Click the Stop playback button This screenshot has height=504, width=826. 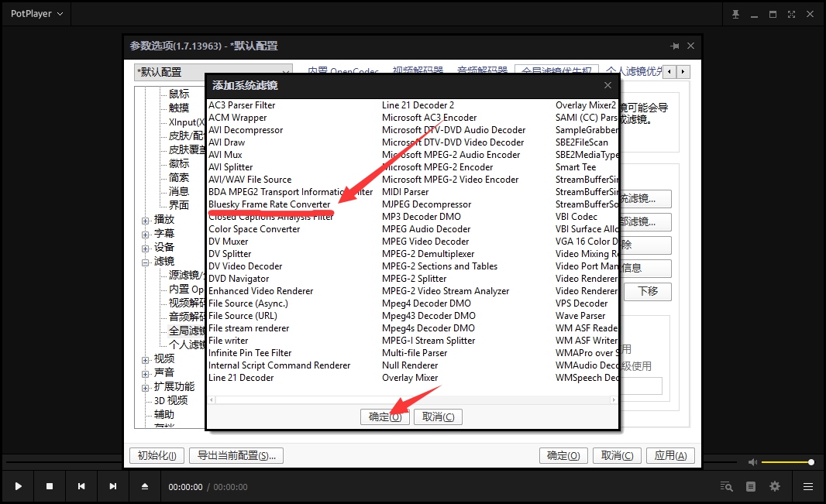coord(50,487)
